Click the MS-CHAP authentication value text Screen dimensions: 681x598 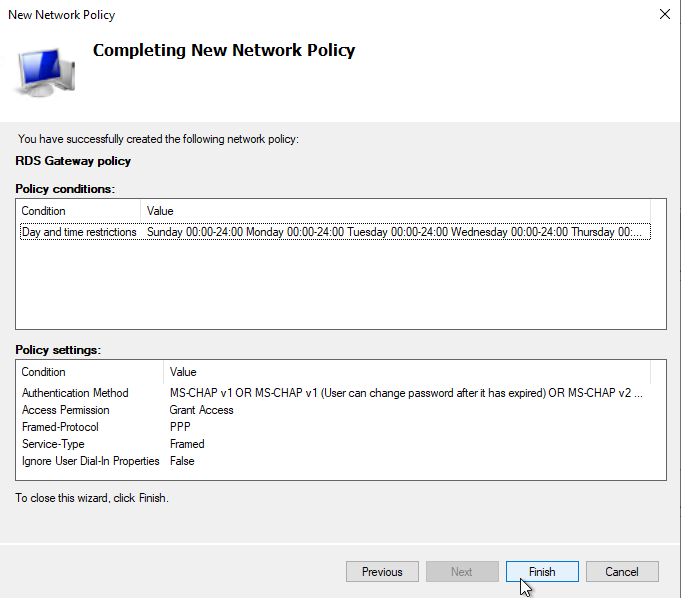click(405, 393)
